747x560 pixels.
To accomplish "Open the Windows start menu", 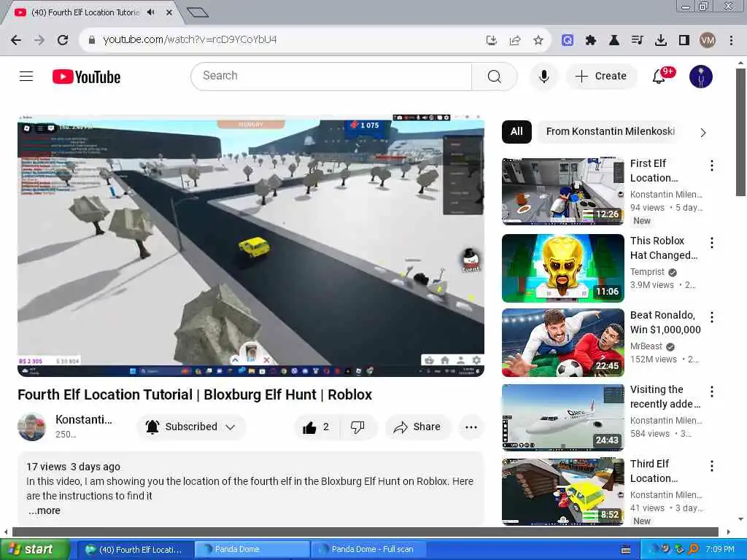I will coord(34,550).
